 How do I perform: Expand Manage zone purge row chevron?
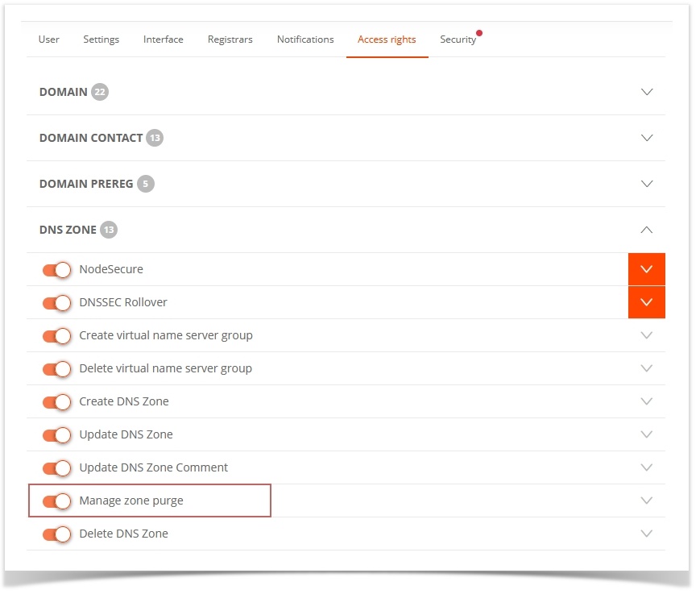pos(647,501)
